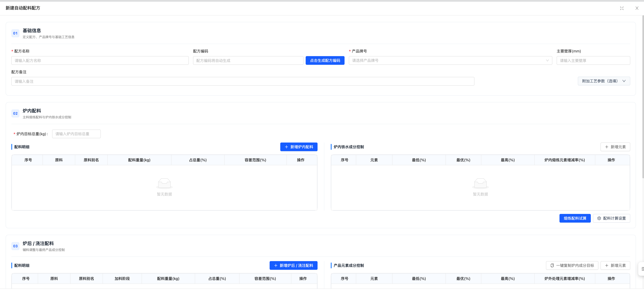
Task: Click 新增元素 in 炉内铁水成分控制
Action: [x=615, y=147]
